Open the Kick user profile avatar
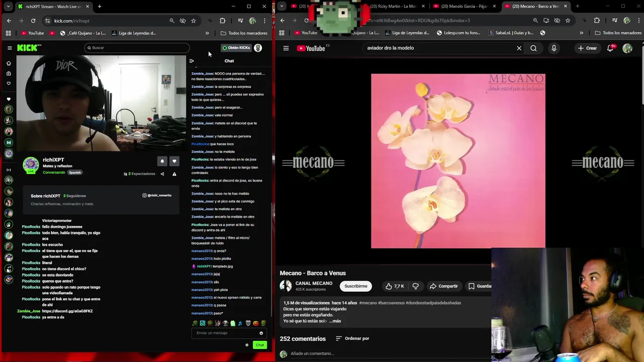 tap(258, 48)
